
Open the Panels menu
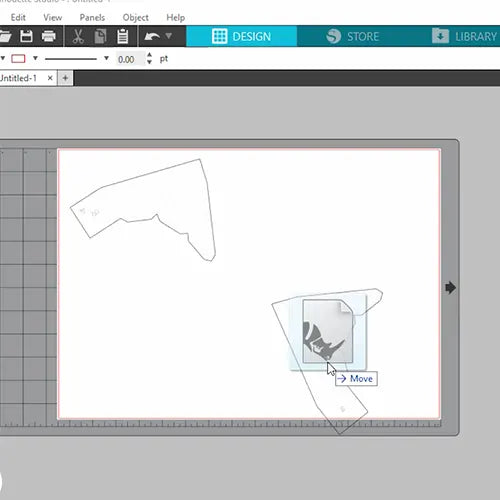92,17
